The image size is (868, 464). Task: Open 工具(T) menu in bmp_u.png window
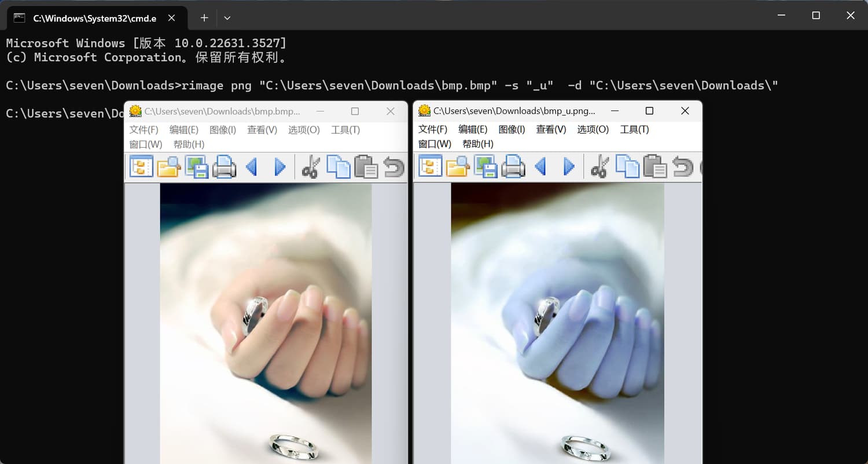[x=635, y=129]
